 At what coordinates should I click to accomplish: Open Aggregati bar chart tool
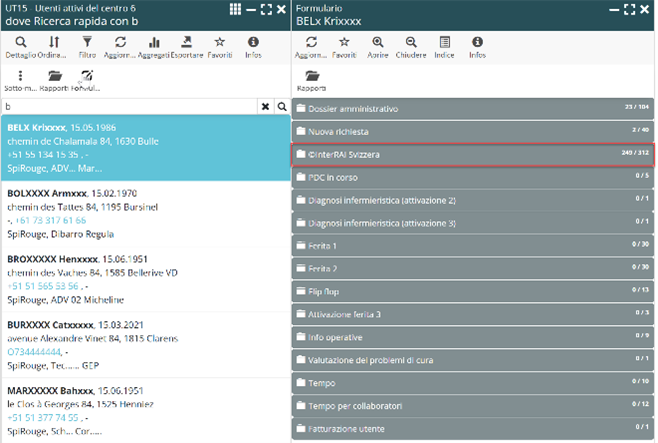[x=154, y=43]
